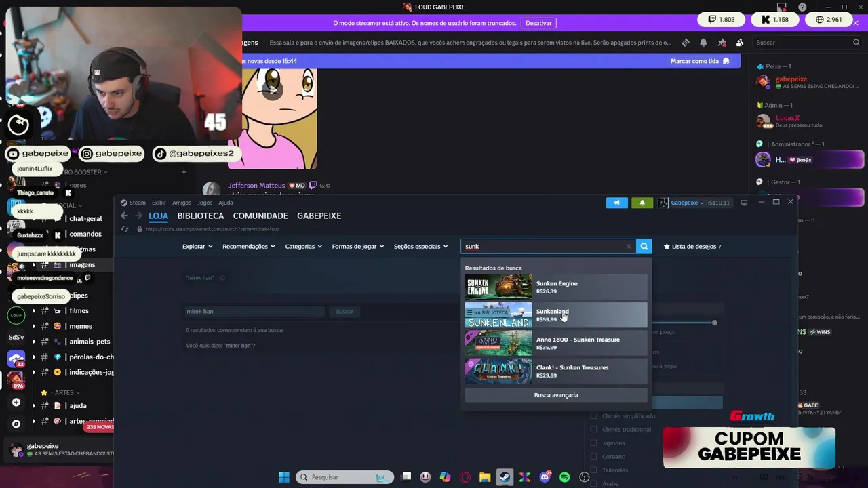The width and height of the screenshot is (868, 488).
Task: Open Steam notifications bell button
Action: point(642,203)
